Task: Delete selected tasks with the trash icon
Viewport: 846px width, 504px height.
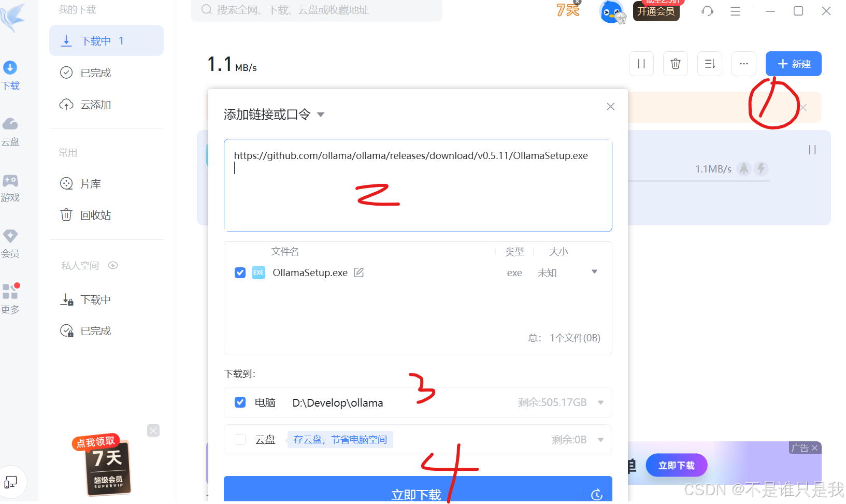Action: tap(676, 64)
